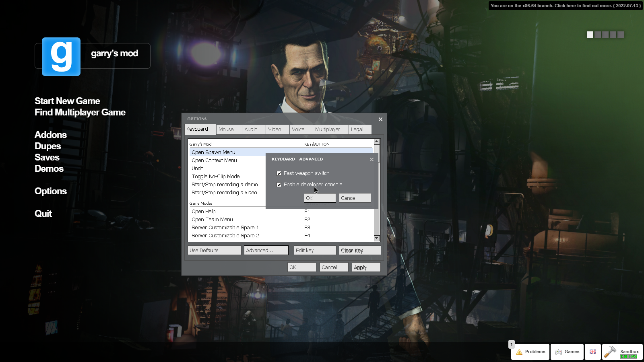Click the Garry's Mod blue g logo
The image size is (644, 362).
click(61, 57)
